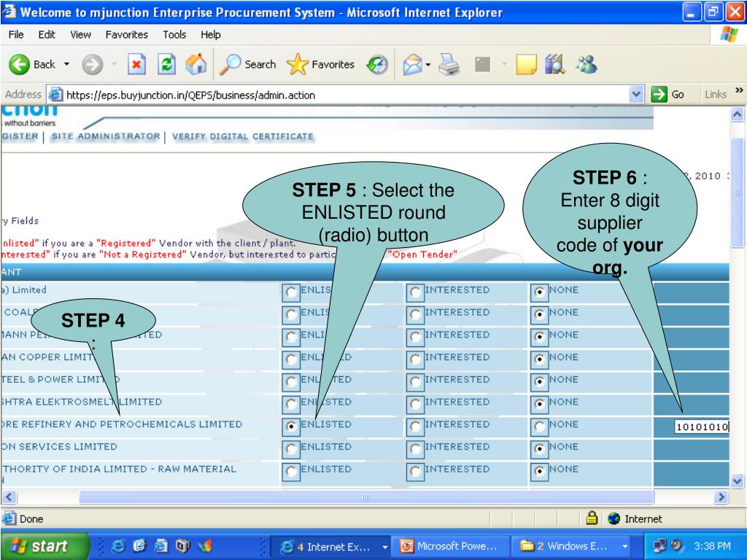
Task: Open the yellow note Discuss icon
Action: pyautogui.click(x=526, y=65)
